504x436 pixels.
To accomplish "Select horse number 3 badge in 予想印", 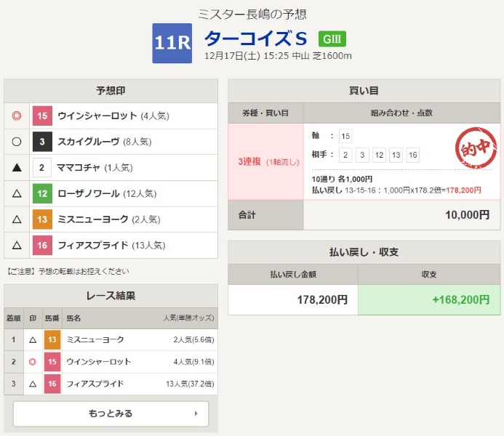I will pos(42,142).
